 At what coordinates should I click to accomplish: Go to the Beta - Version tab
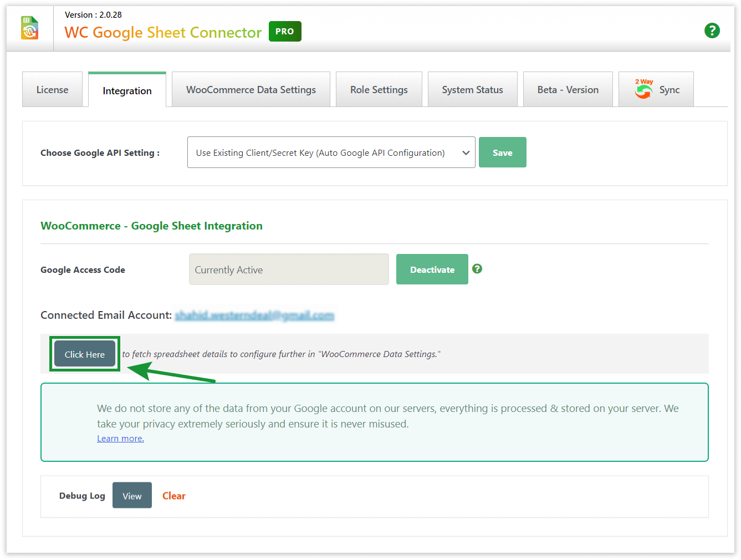coord(568,89)
